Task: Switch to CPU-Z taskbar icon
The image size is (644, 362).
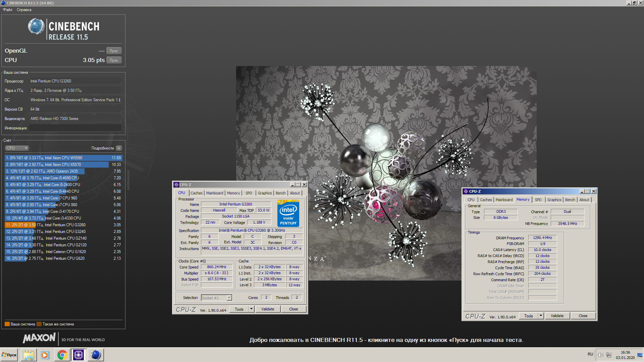Action: click(x=78, y=355)
